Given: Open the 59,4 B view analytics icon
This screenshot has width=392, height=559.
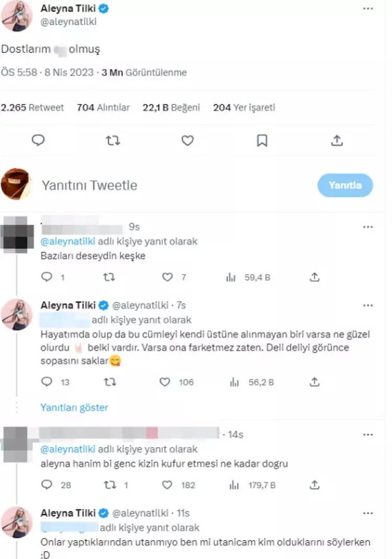Looking at the screenshot, I should (x=231, y=278).
